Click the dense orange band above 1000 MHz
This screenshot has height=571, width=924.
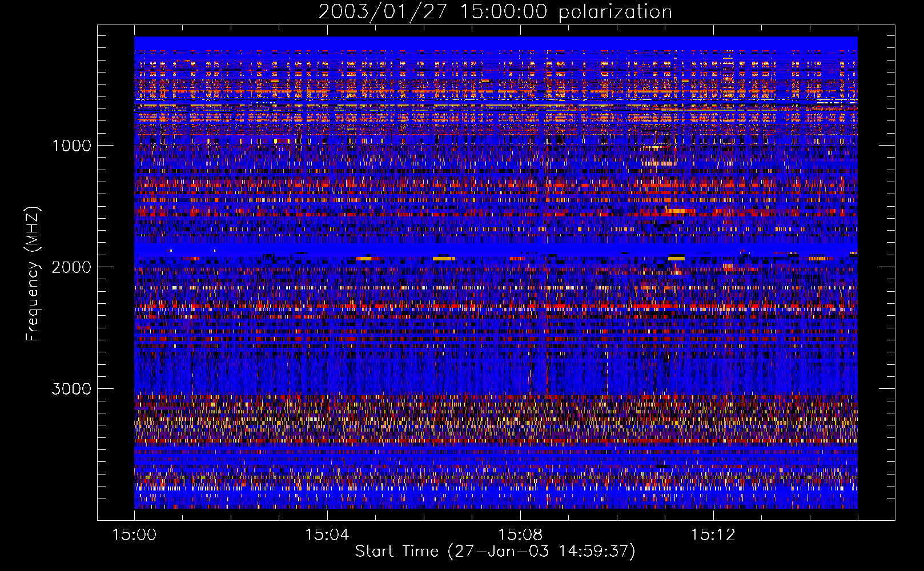[x=495, y=90]
